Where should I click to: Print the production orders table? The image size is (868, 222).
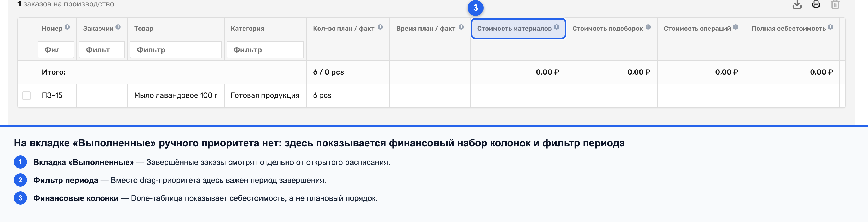[x=816, y=5]
